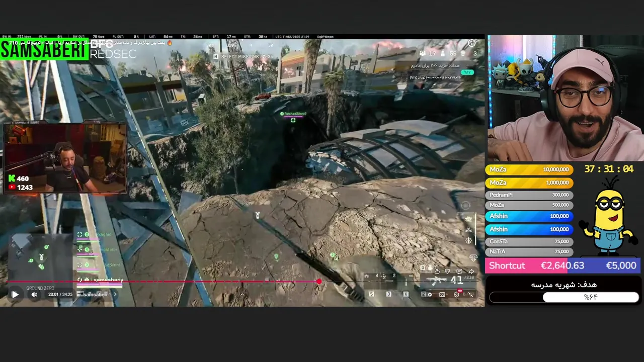This screenshot has height=362, width=644.
Task: Click the ammo counter 41
Action: [456, 280]
